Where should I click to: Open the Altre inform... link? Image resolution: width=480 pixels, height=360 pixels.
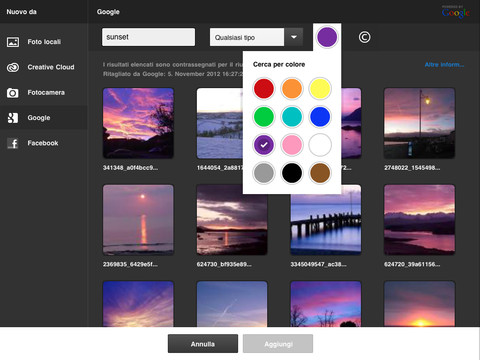coord(444,64)
